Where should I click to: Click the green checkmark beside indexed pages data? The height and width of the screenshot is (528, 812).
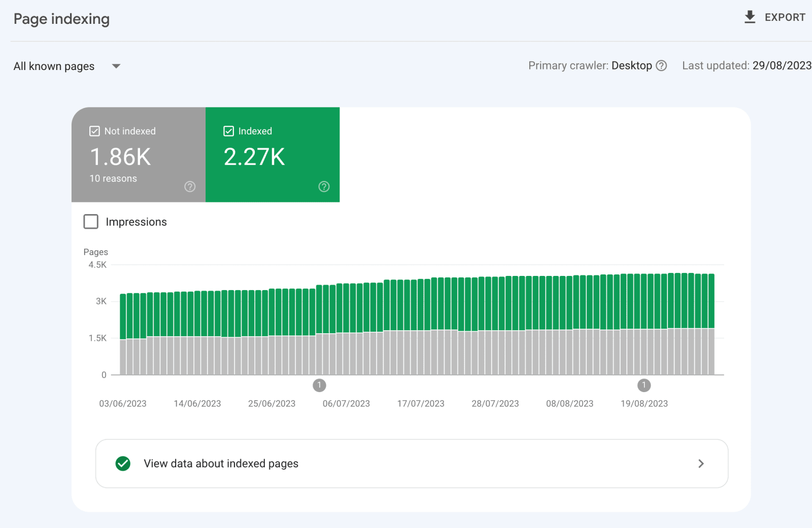(123, 464)
